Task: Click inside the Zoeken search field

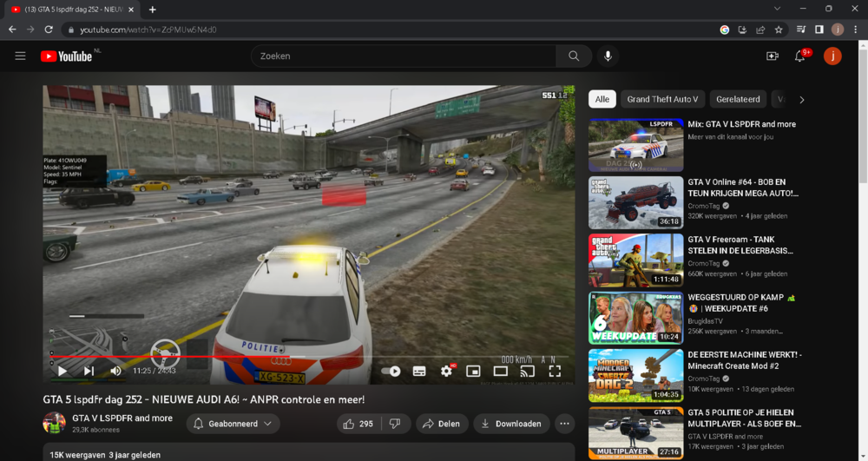Action: (x=404, y=56)
